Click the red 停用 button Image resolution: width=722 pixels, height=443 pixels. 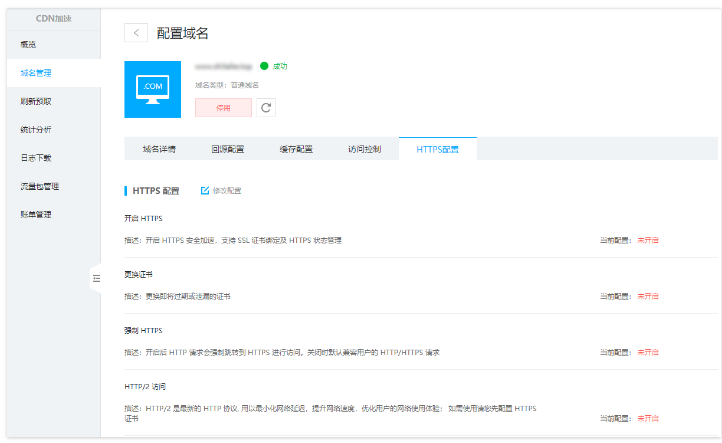(223, 108)
